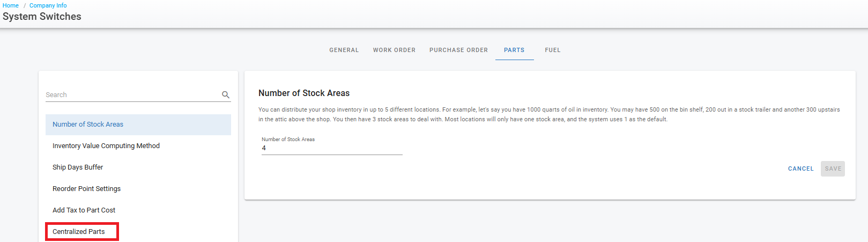Screen dimensions: 868x242
Task: Click the Home breadcrumb link
Action: (x=11, y=5)
